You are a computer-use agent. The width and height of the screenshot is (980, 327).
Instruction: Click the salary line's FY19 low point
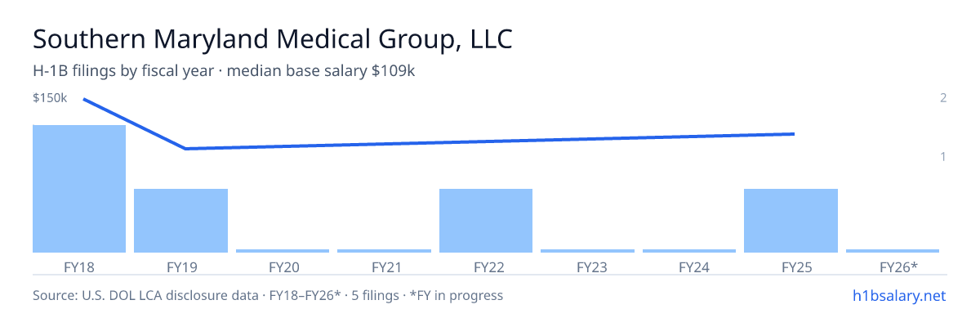(185, 149)
